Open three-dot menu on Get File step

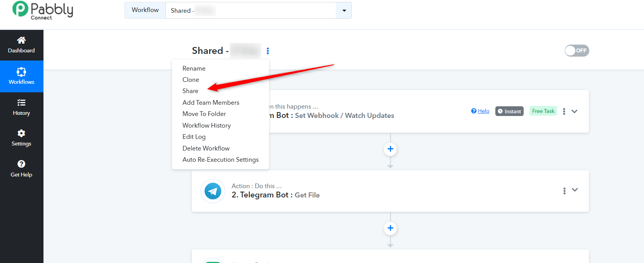click(x=564, y=191)
